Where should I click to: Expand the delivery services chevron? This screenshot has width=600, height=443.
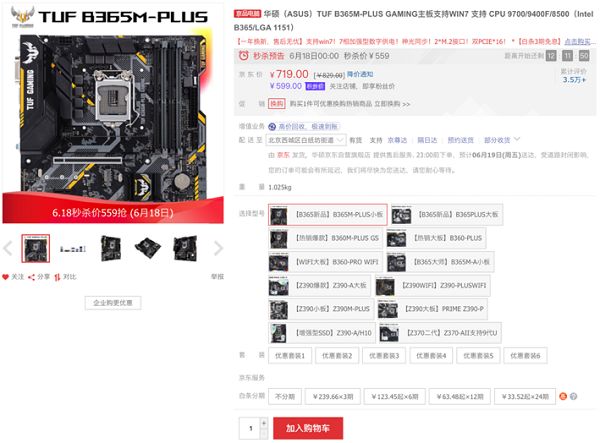[x=517, y=140]
